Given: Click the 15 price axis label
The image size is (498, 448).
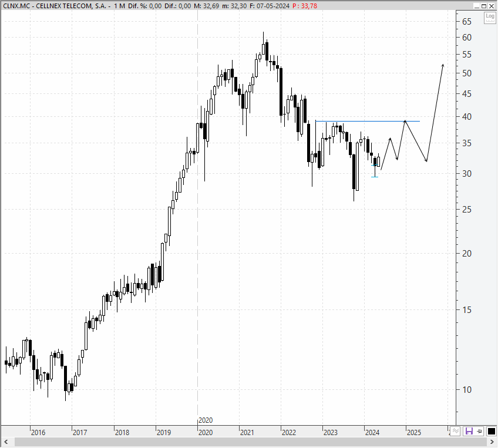Looking at the screenshot, I should click(467, 310).
